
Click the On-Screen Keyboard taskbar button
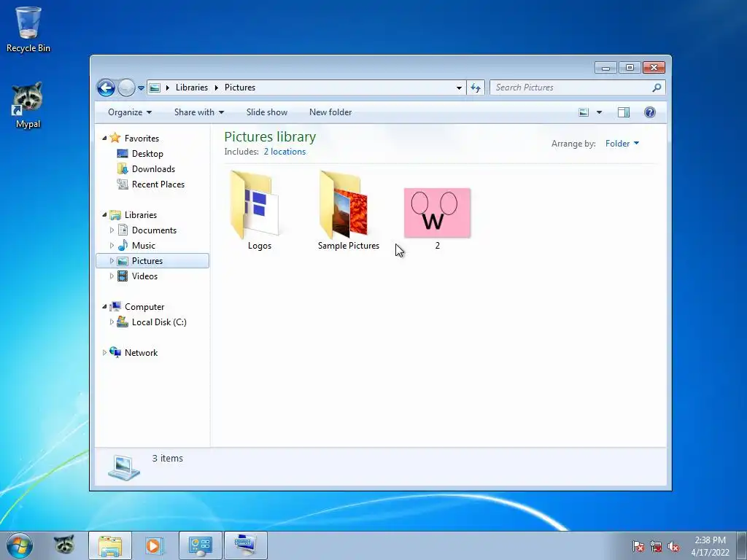click(x=246, y=545)
